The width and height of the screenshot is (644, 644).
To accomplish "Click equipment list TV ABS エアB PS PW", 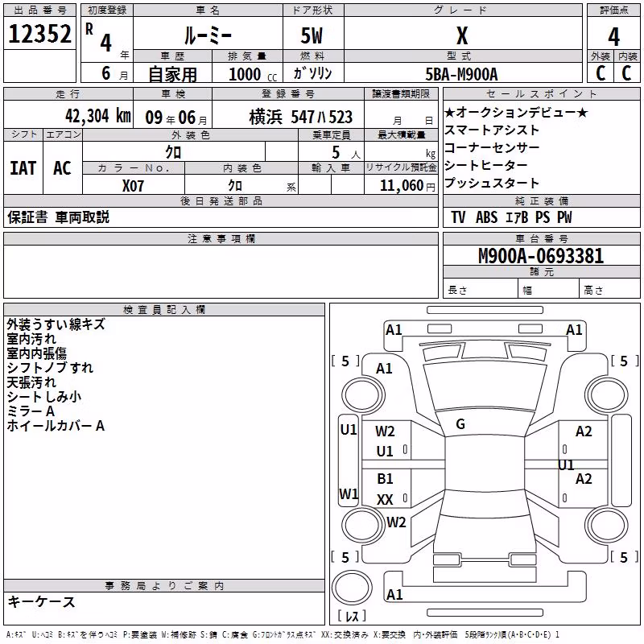I will tap(511, 217).
